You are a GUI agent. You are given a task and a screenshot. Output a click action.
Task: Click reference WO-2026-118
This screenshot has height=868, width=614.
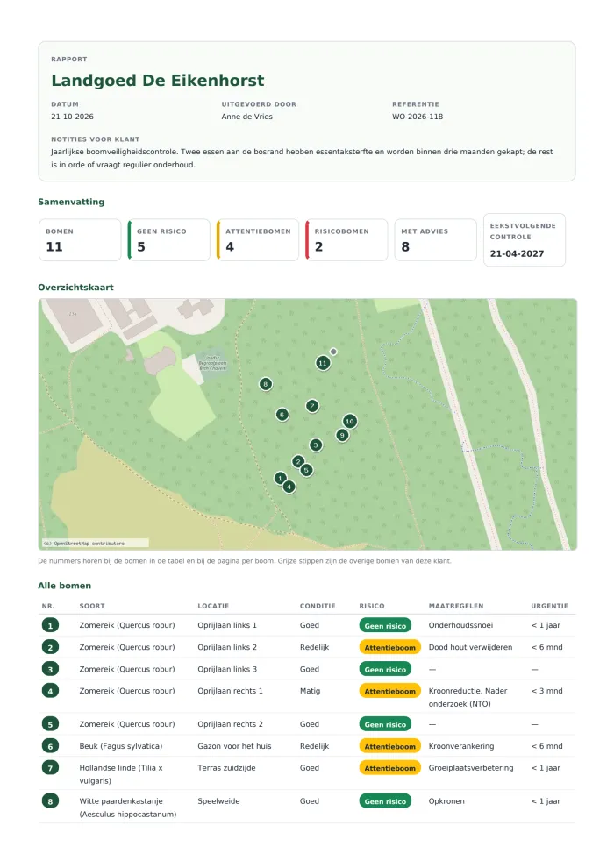coord(418,117)
